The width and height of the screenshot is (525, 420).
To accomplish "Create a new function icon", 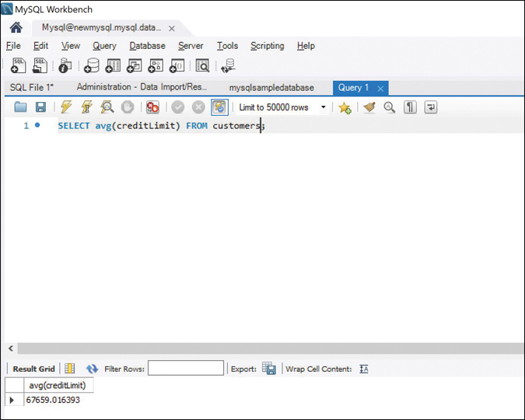I will [x=177, y=65].
